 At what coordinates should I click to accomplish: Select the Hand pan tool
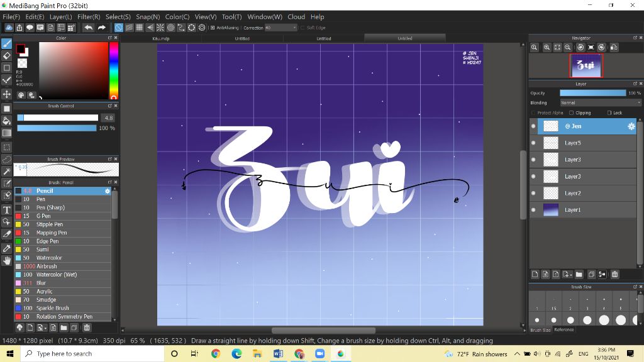click(x=6, y=261)
